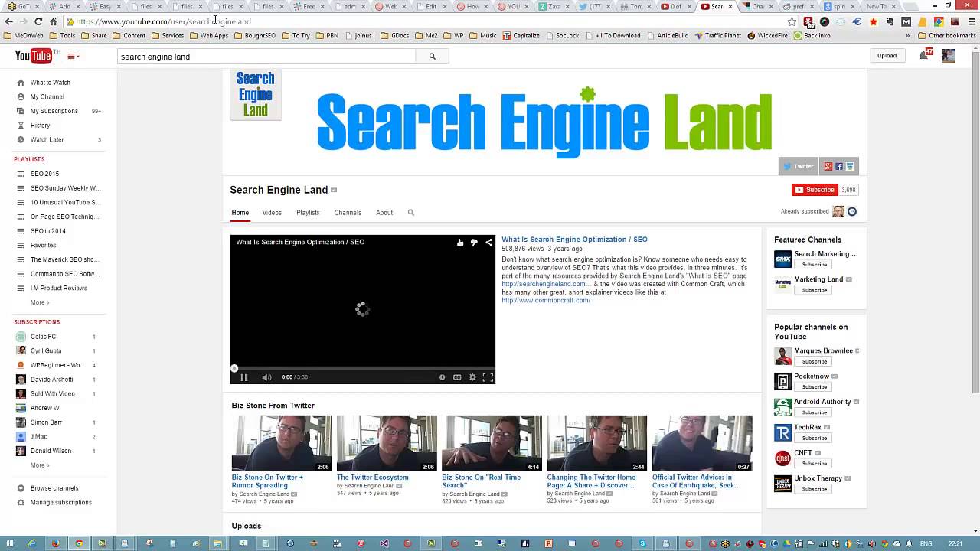Subscribe to Search Marketing featured channel
This screenshot has height=551, width=980.
(x=814, y=265)
